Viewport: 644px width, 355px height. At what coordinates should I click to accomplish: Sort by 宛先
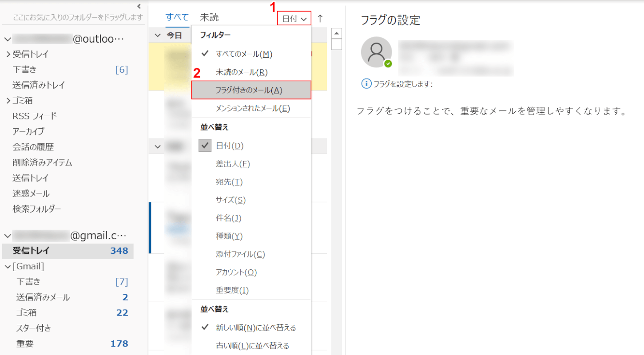coord(251,182)
